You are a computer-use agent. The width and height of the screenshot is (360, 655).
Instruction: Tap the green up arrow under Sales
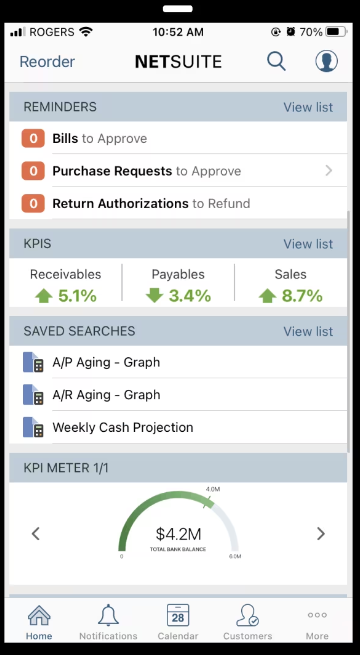click(268, 296)
